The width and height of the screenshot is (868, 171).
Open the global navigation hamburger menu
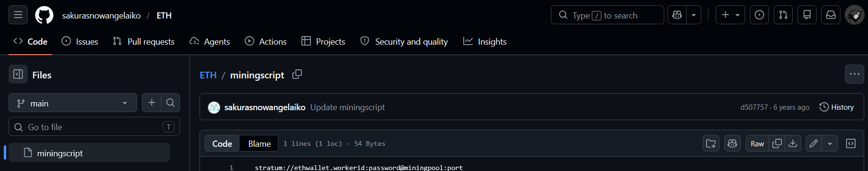coord(18,15)
